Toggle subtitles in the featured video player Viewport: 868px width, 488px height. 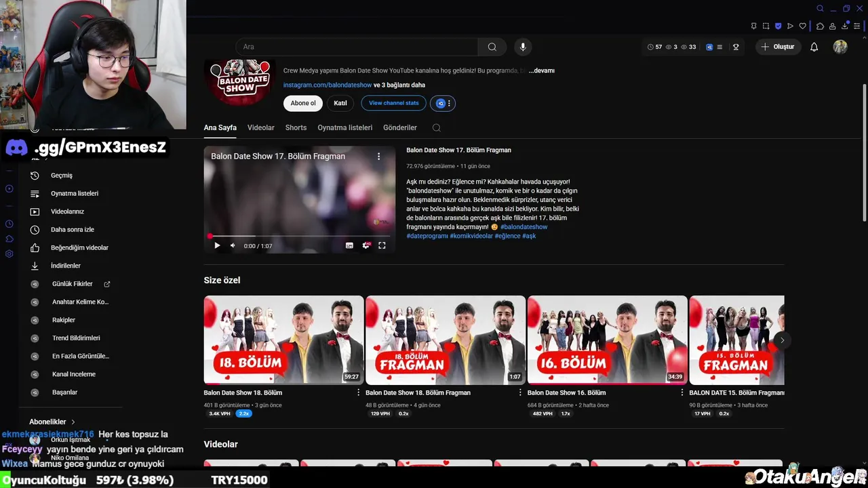tap(349, 245)
